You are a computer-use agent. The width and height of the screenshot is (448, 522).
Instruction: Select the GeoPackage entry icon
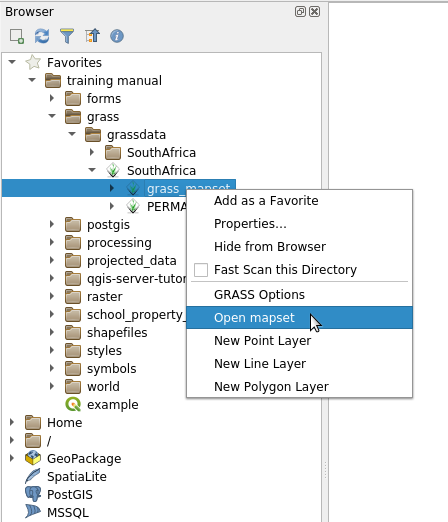pyautogui.click(x=33, y=458)
